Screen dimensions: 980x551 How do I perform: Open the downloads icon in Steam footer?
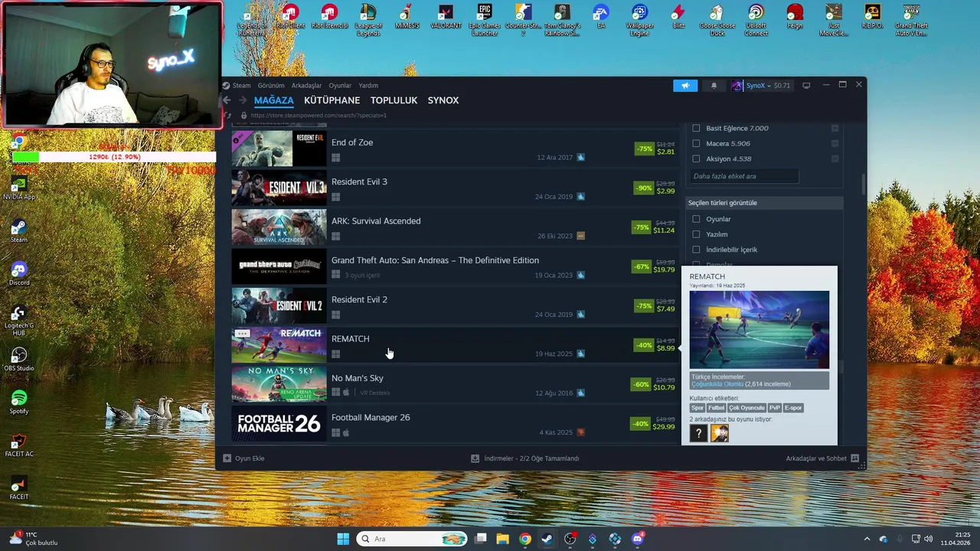475,458
